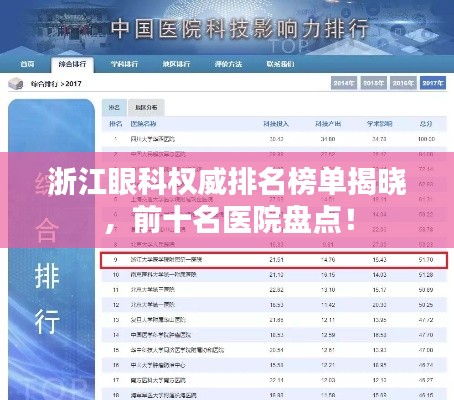Screen dimensions: 454x400
Task: Go to 学科排行 in the navigation bar
Action: point(124,64)
